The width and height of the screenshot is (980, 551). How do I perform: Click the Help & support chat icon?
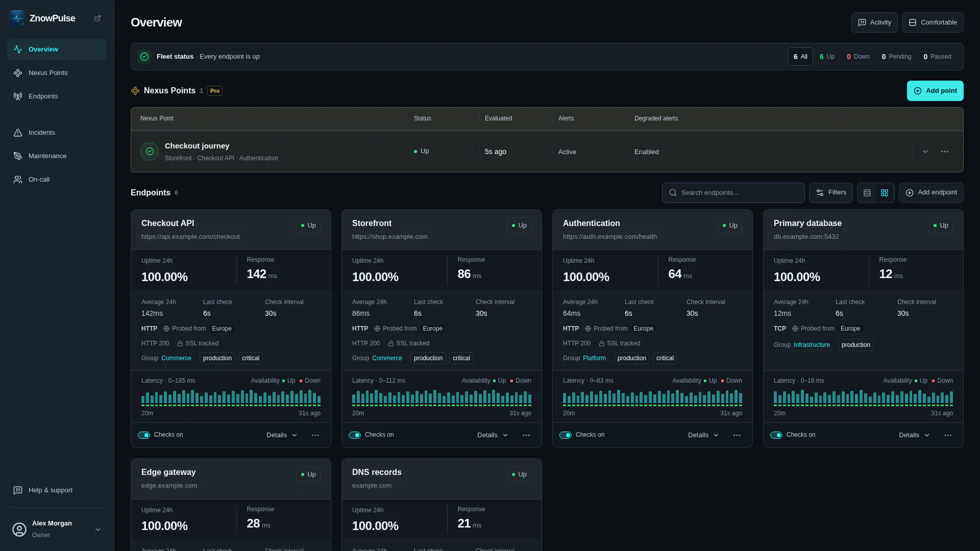[18, 490]
